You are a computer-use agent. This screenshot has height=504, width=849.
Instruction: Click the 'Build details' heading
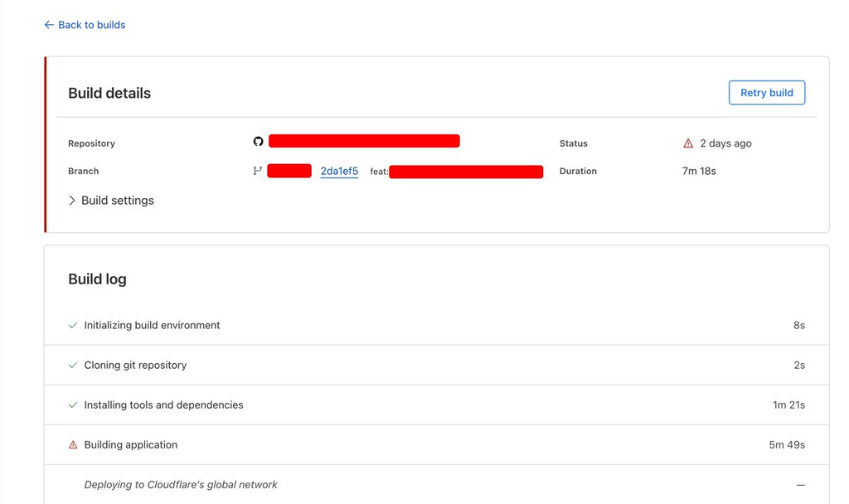click(x=109, y=93)
